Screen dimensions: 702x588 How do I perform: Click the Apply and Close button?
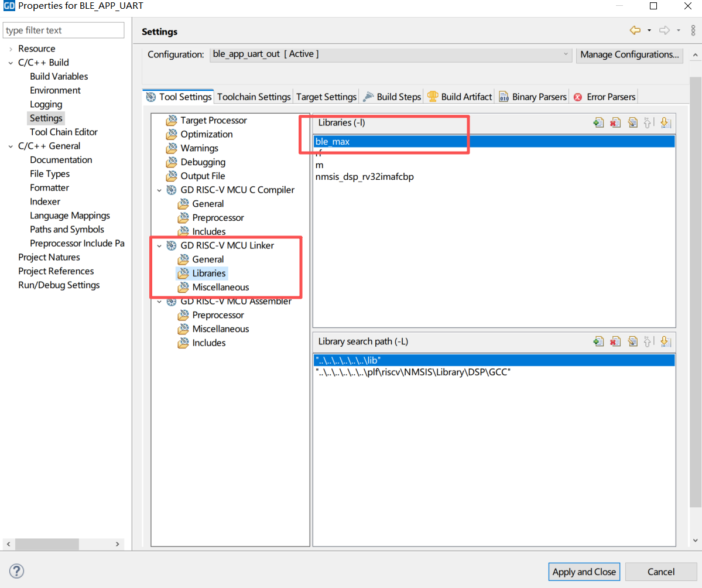click(584, 572)
